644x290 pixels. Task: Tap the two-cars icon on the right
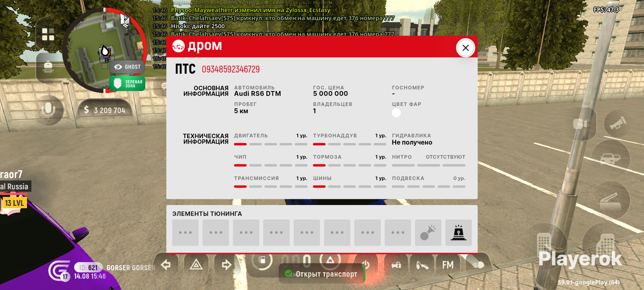(x=611, y=159)
